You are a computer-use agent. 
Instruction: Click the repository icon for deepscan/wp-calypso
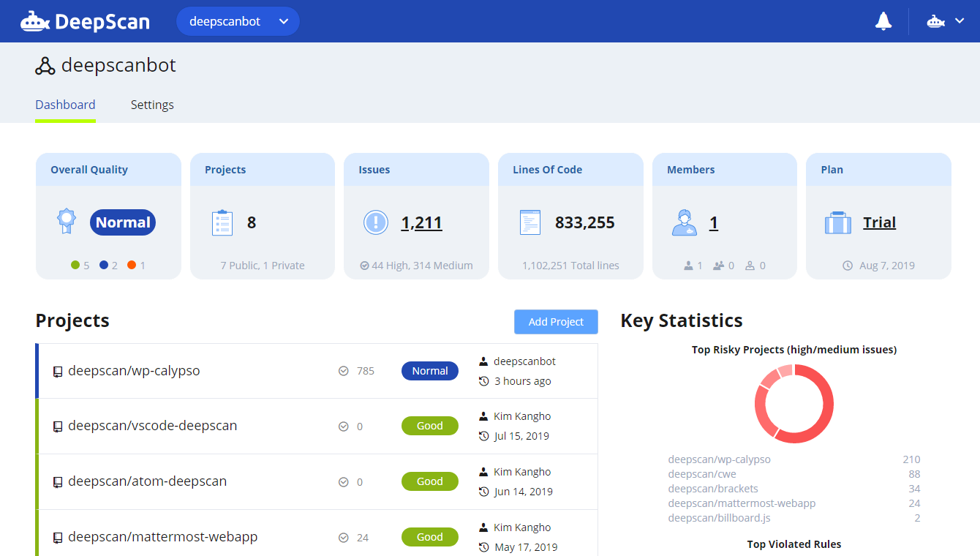coord(58,372)
